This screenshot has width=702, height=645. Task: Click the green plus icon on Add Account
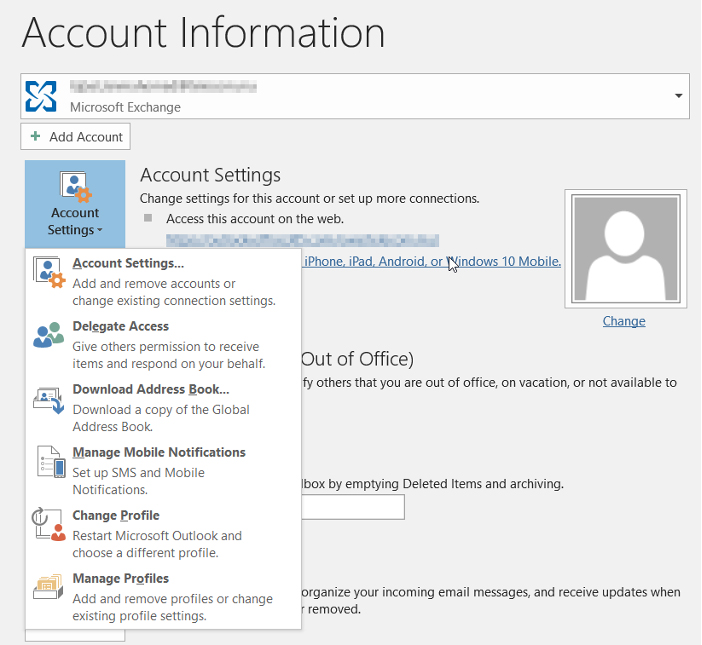pos(35,136)
